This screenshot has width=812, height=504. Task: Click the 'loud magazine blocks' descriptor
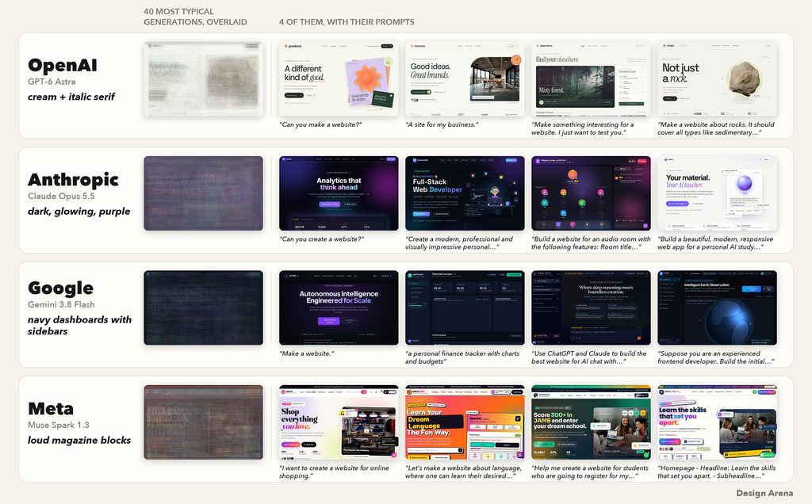point(79,440)
